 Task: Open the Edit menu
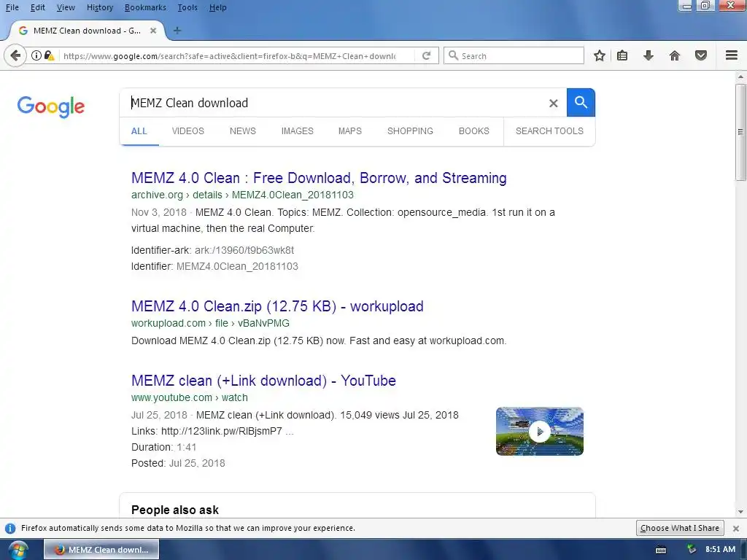click(38, 7)
